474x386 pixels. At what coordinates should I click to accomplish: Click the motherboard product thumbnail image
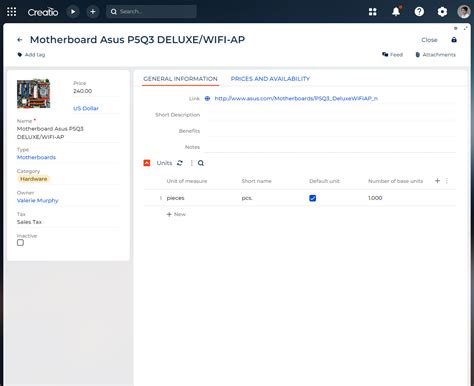[34, 94]
